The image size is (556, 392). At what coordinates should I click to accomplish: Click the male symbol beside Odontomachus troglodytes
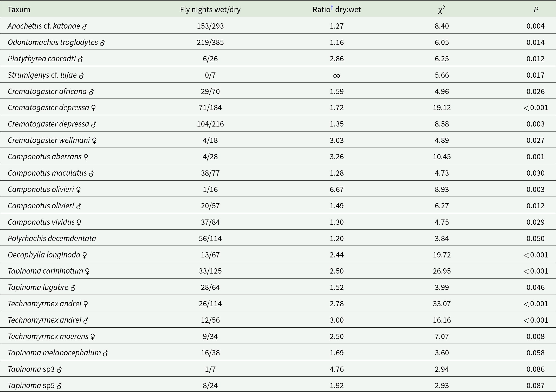coord(102,43)
